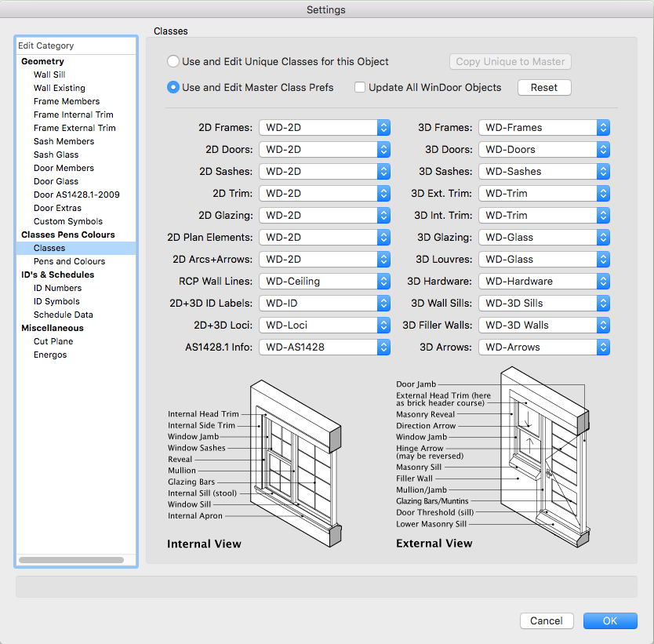Open the 2D Glazing class dropdown
654x644 pixels.
324,215
